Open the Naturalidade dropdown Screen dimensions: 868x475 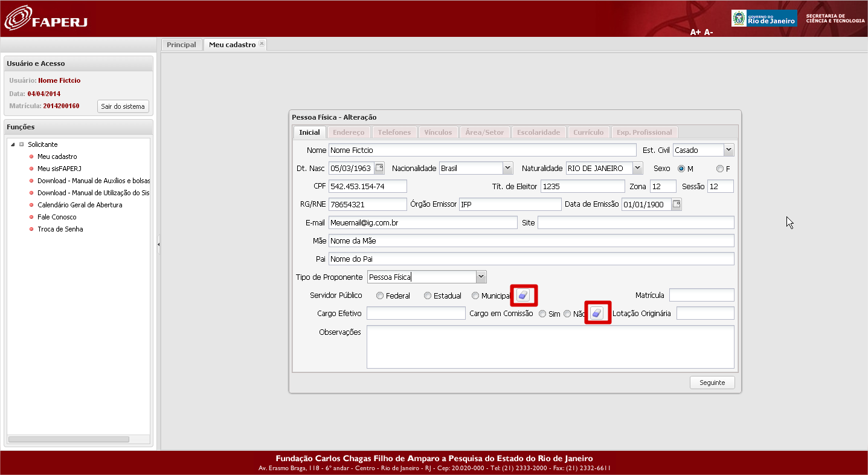(x=637, y=168)
